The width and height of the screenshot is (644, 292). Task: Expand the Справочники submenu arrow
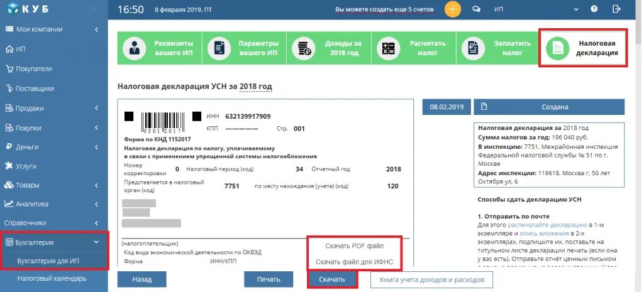coord(96,223)
